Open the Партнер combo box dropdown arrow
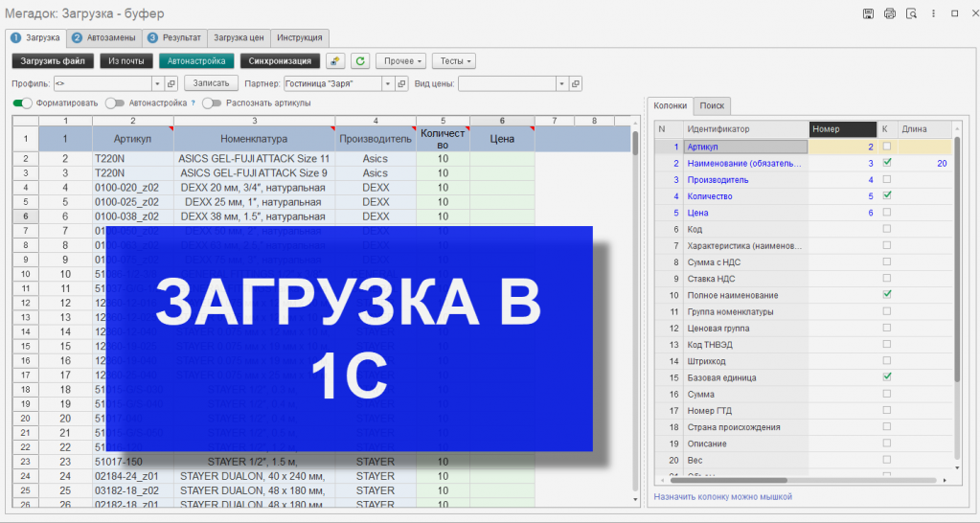 [x=388, y=83]
